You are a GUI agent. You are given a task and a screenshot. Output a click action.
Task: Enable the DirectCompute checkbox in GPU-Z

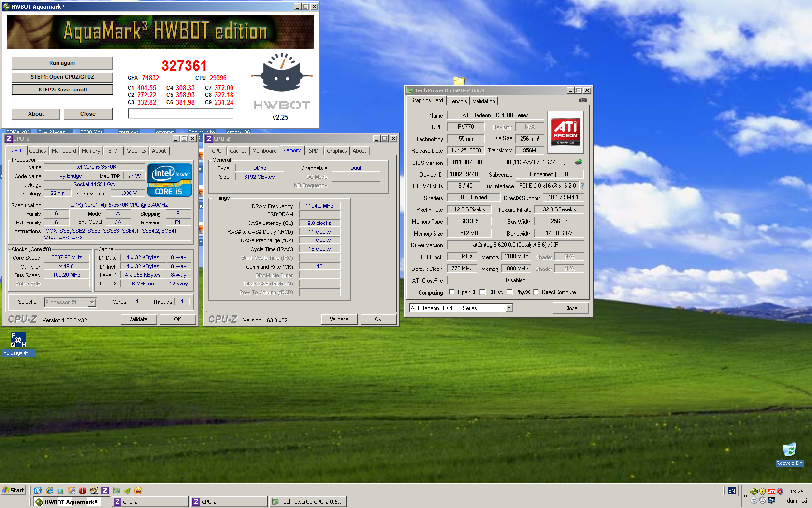click(x=536, y=292)
